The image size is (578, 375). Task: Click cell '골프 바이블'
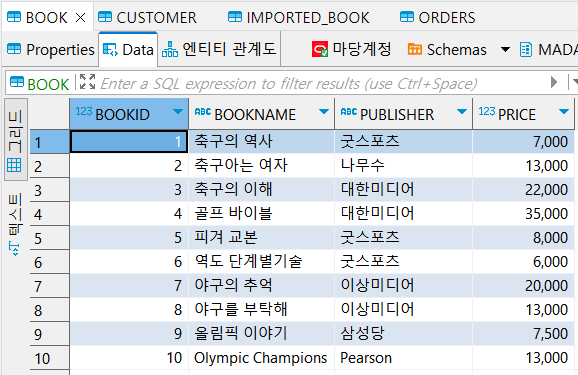(261, 213)
